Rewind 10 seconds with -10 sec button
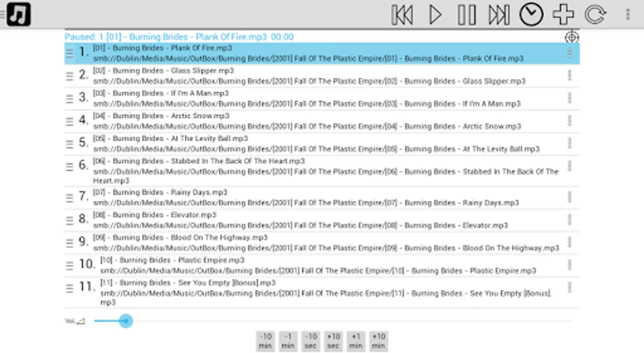 (311, 341)
